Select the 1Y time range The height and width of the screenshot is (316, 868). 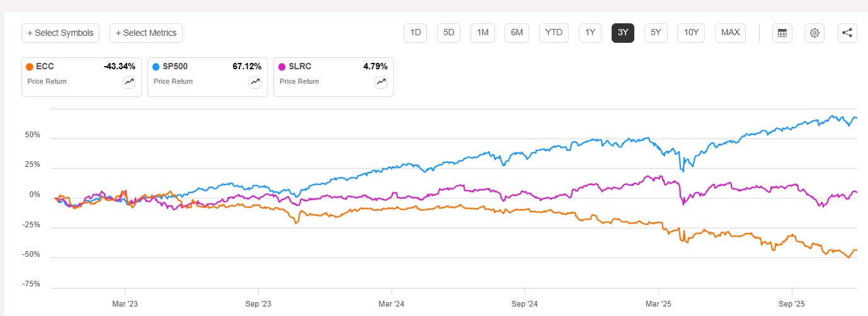pos(590,33)
